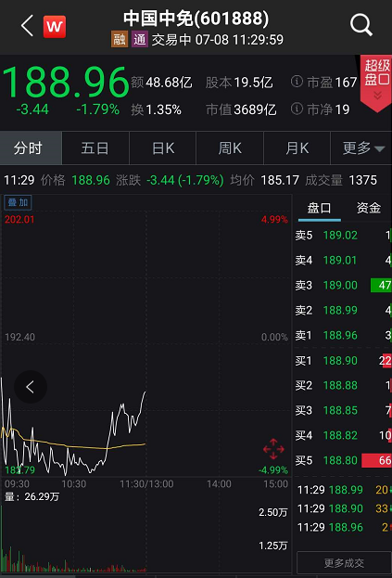Tap the round left-arrow button on the chart

point(31,387)
